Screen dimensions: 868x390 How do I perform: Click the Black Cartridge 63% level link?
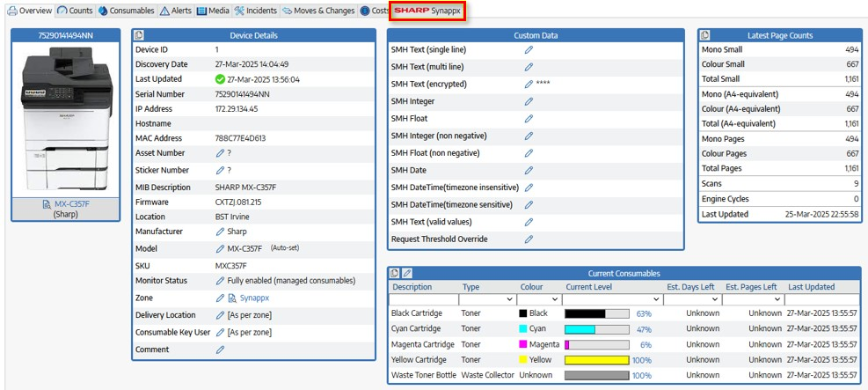[644, 313]
